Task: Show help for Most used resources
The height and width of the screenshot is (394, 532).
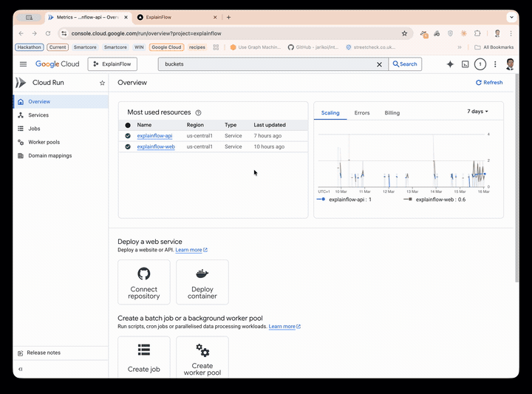Action: point(199,112)
